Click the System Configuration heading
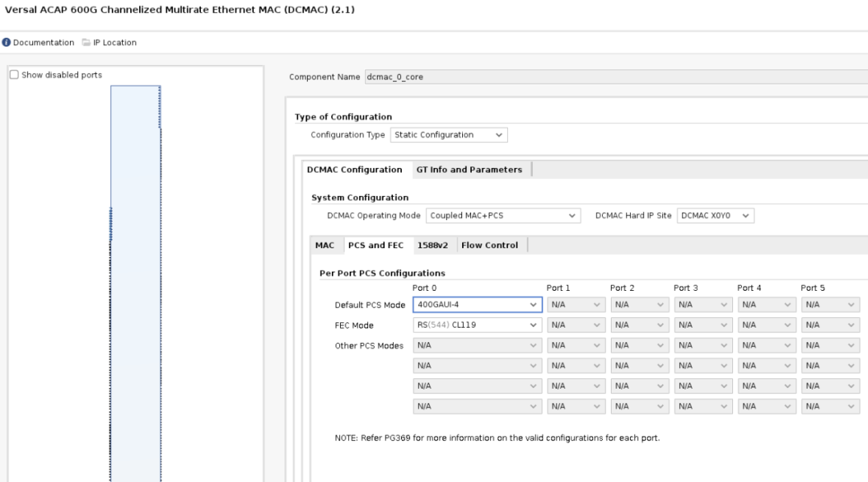Viewport: 868px width, 482px height. click(360, 198)
